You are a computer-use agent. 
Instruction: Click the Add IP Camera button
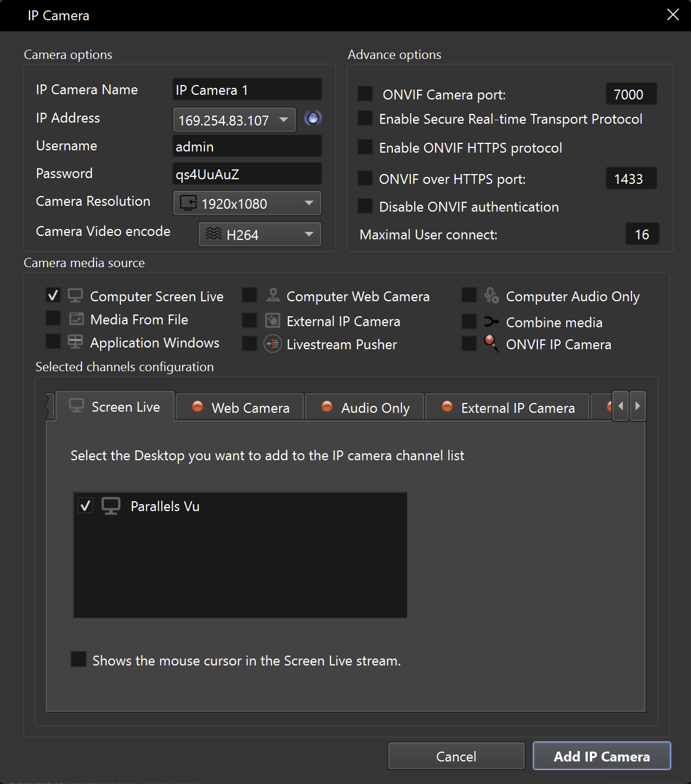click(601, 756)
